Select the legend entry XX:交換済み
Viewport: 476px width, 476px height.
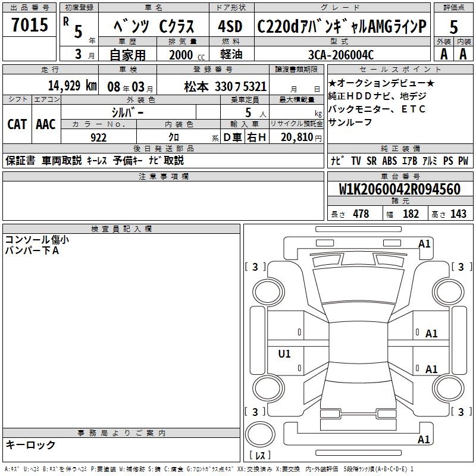255,469
